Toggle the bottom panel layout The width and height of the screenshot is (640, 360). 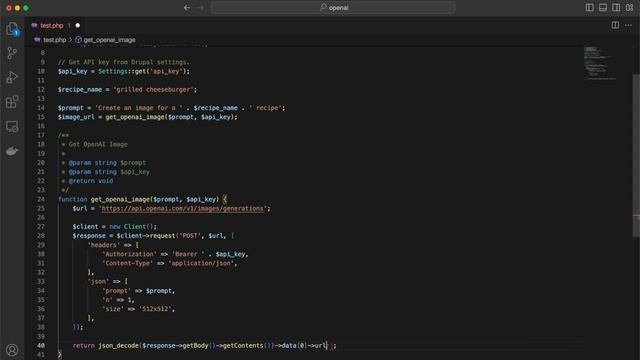[603, 7]
